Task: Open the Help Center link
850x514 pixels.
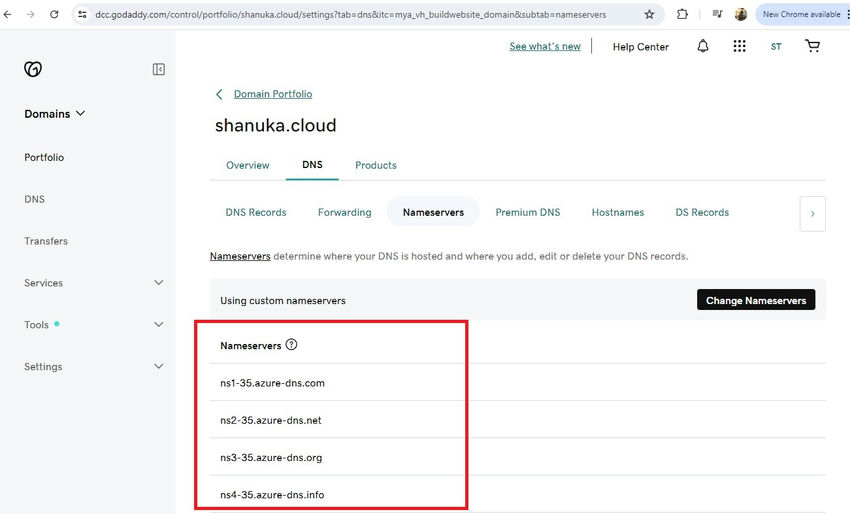Action: click(641, 47)
